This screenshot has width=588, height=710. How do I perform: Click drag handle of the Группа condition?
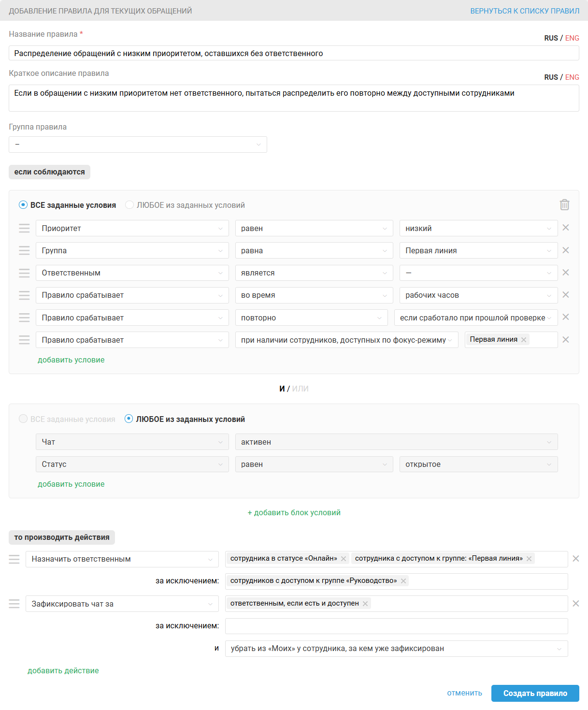[24, 250]
